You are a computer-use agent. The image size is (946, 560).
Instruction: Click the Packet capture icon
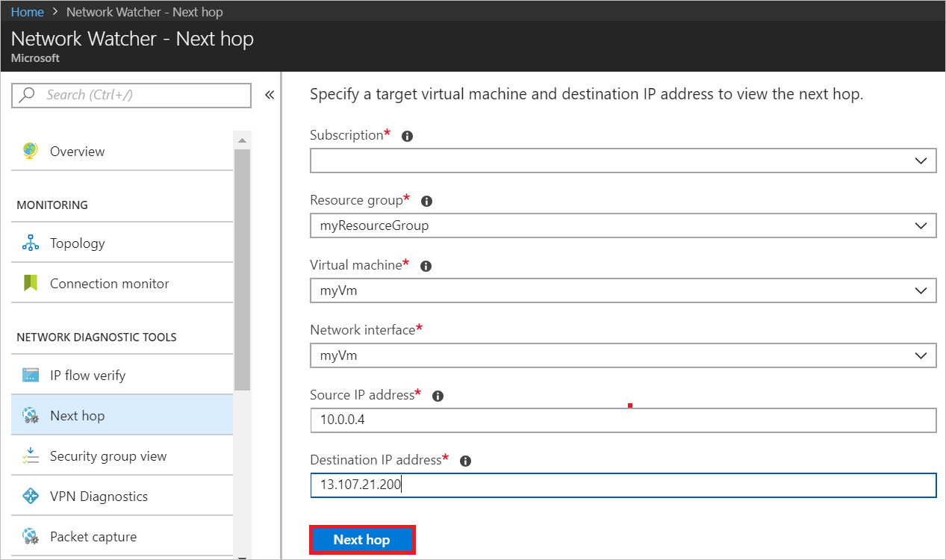31,536
